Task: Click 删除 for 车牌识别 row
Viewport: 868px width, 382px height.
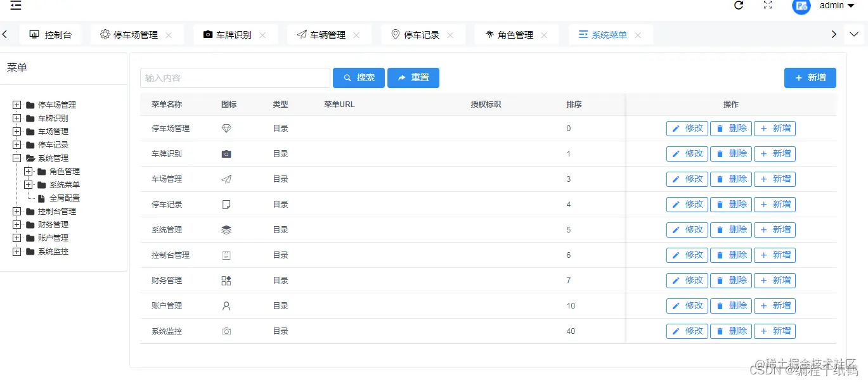Action: point(731,154)
